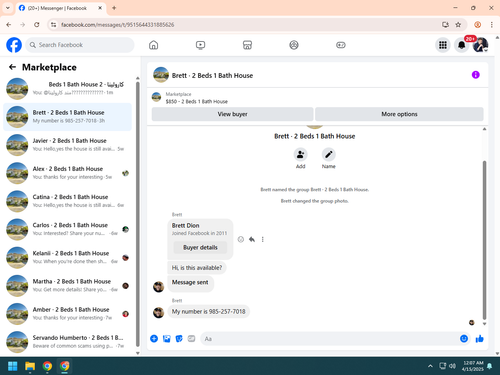
Task: Open File Explorer from taskbar
Action: click(30, 366)
